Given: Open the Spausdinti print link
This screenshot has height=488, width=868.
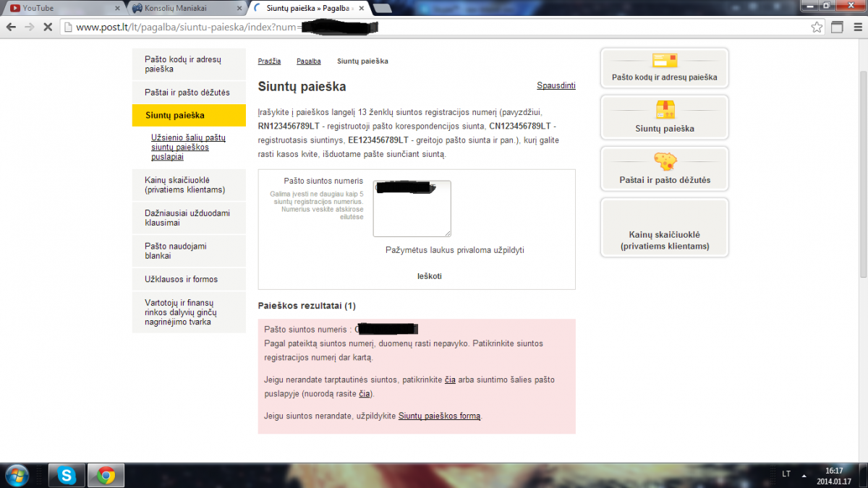Looking at the screenshot, I should (556, 85).
